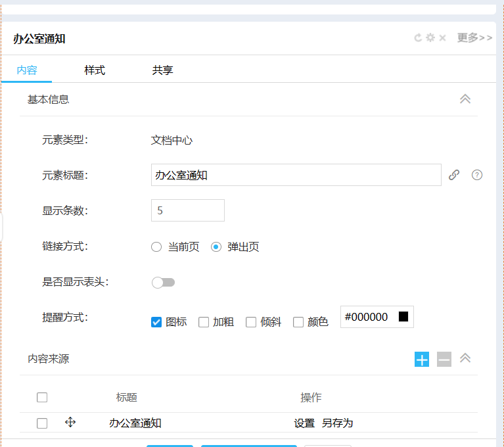The height and width of the screenshot is (447, 504).
Task: Click the help question mark icon
Action: pos(477,175)
